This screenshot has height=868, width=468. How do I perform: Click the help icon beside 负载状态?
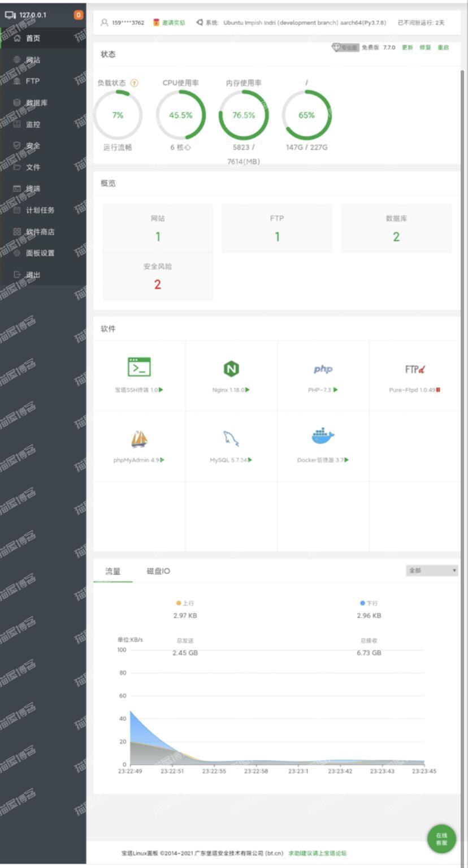[135, 83]
